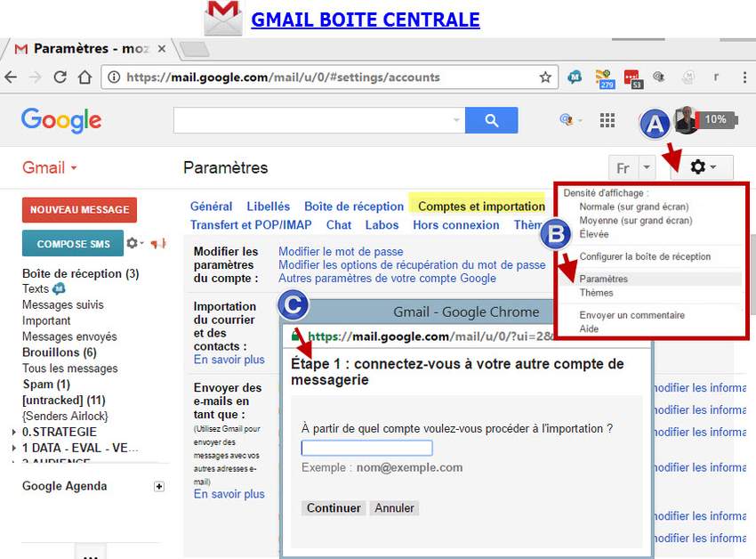Open the Labos tab
The width and height of the screenshot is (756, 559).
click(382, 225)
